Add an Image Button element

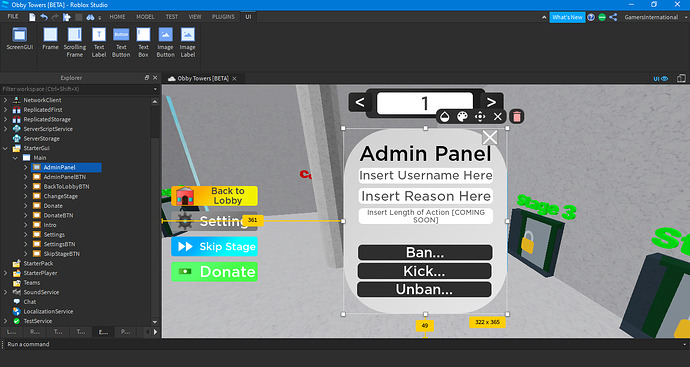coord(165,42)
